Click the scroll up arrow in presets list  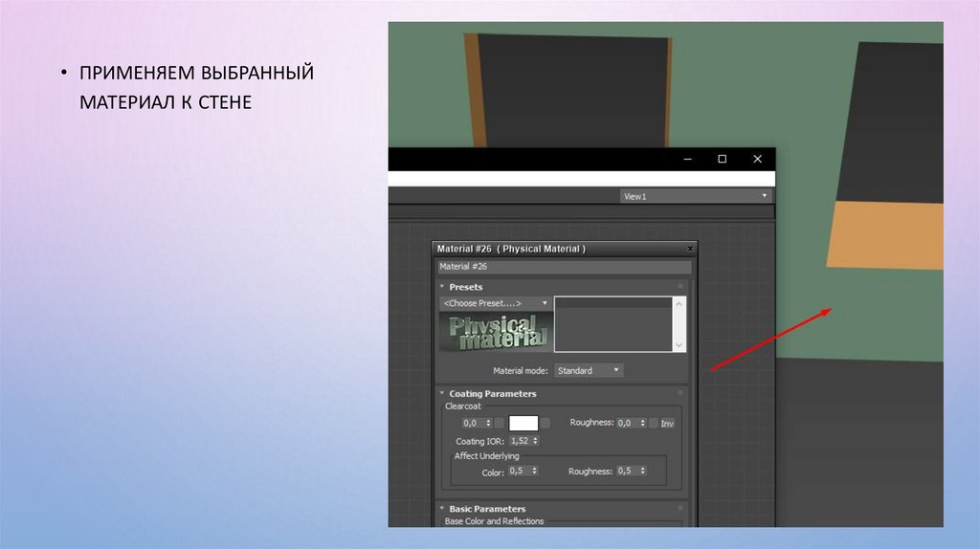pyautogui.click(x=679, y=303)
